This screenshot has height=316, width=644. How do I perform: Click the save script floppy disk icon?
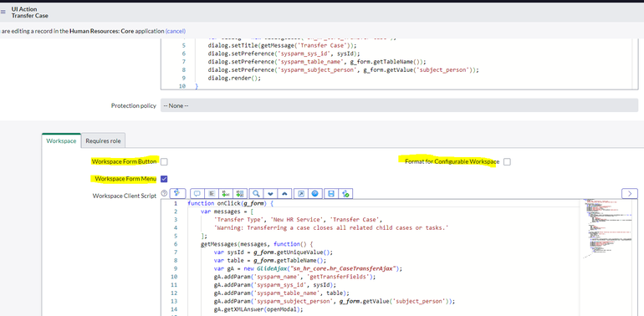point(331,193)
